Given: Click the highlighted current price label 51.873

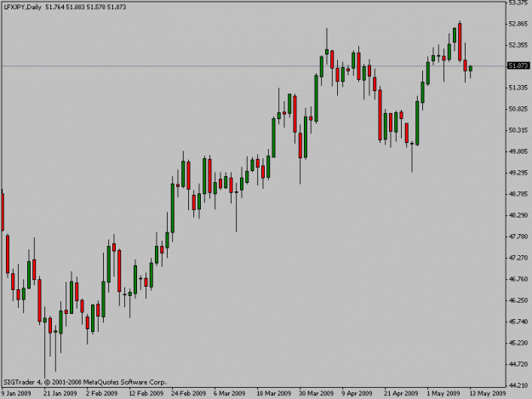Looking at the screenshot, I should pos(518,66).
